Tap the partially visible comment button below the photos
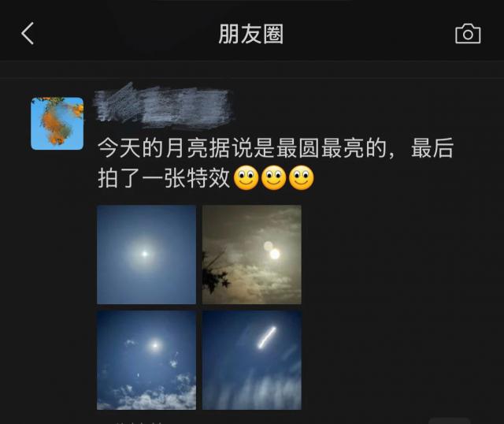This screenshot has height=424, width=504. click(x=450, y=421)
